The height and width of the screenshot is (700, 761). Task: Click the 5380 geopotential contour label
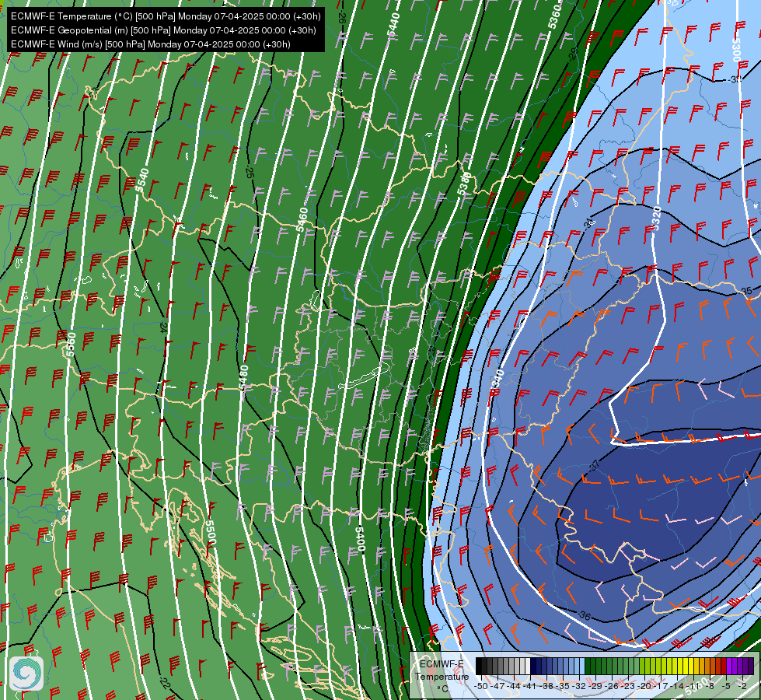(464, 184)
